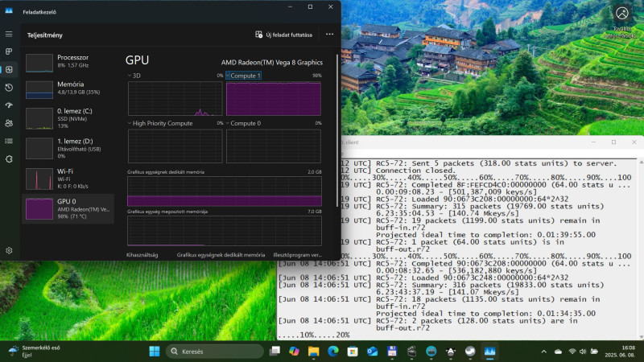Open the Compute 1 engine dropdown

click(243, 76)
